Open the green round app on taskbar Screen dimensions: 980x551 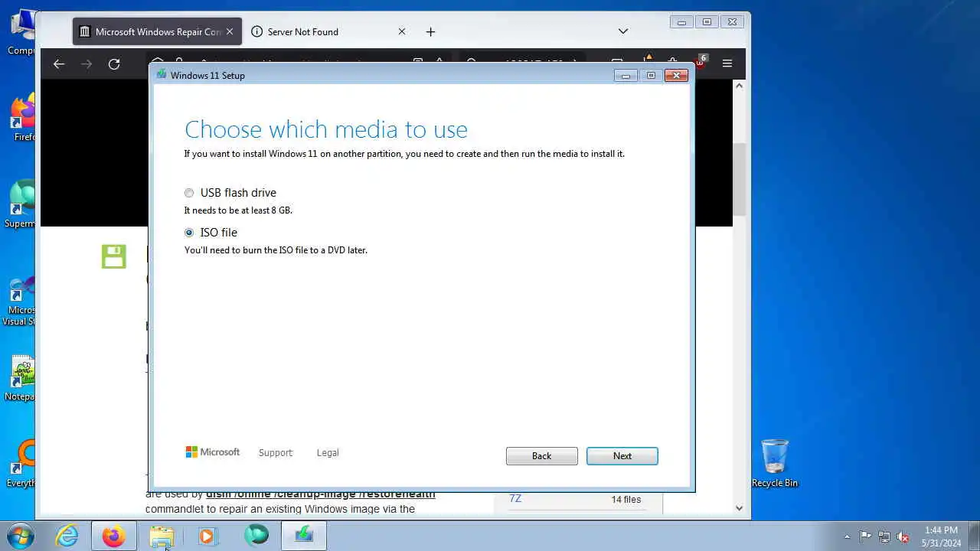click(256, 536)
